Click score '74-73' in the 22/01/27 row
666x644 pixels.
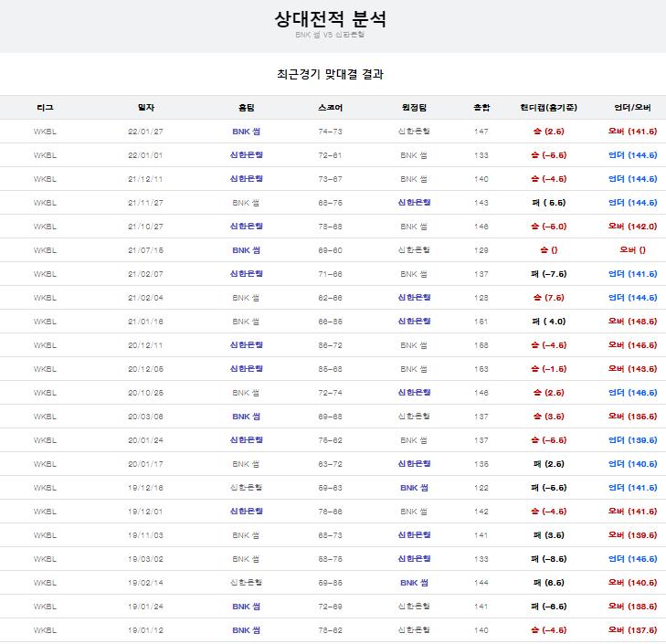pyautogui.click(x=330, y=132)
